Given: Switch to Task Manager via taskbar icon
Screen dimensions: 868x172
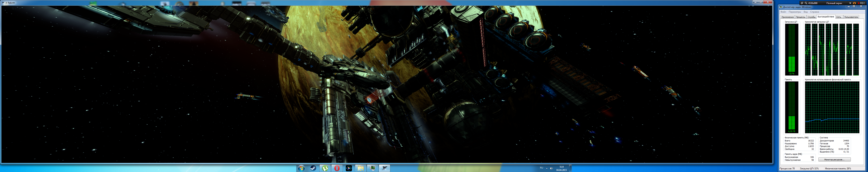Looking at the screenshot, I should coord(372,168).
